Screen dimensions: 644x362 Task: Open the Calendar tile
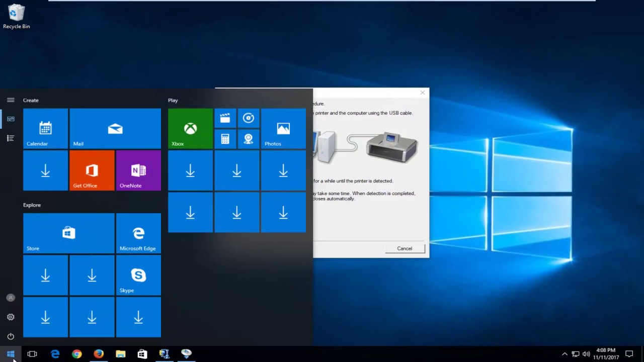coord(45,128)
